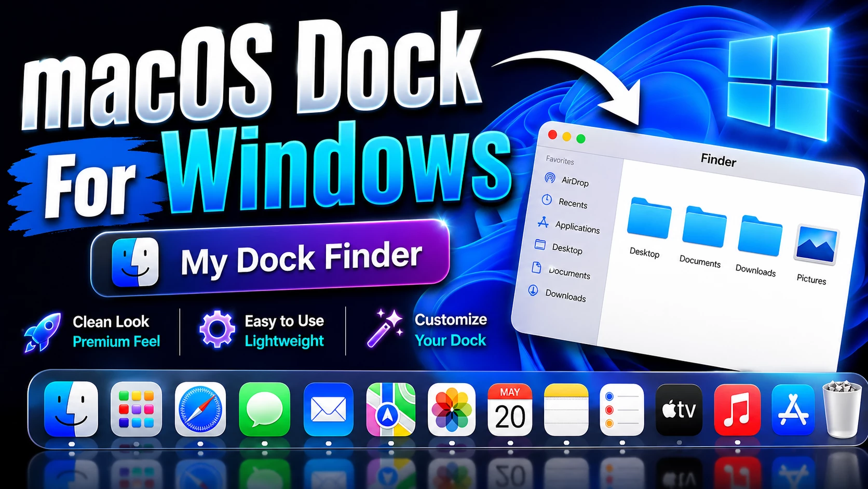Viewport: 868px width, 489px height.
Task: Click the gear Easy to Use icon
Action: click(x=217, y=329)
